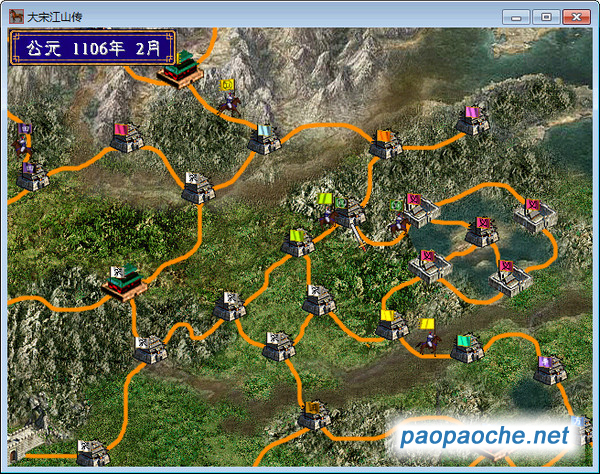Screen dimensions: 600x474
Task: Click the green-flag fortress with the sword marker
Action: (350, 212)
